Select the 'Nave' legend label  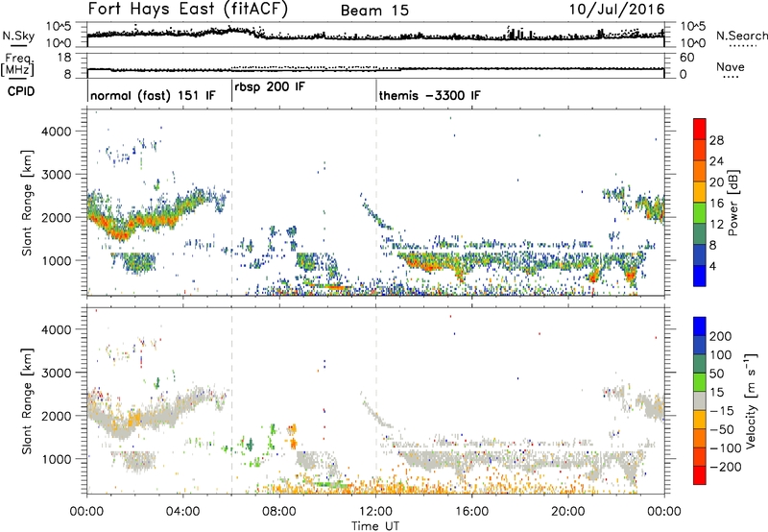[x=730, y=67]
